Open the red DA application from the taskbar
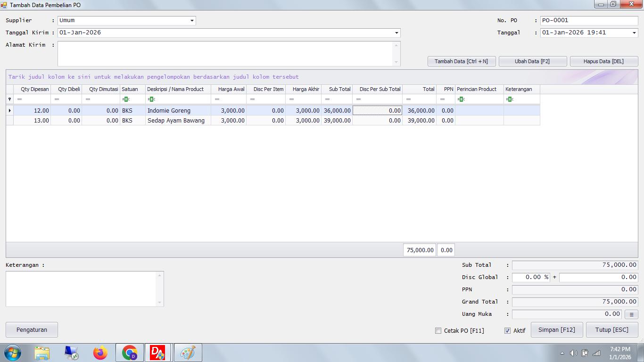The width and height of the screenshot is (644, 362). click(x=158, y=352)
